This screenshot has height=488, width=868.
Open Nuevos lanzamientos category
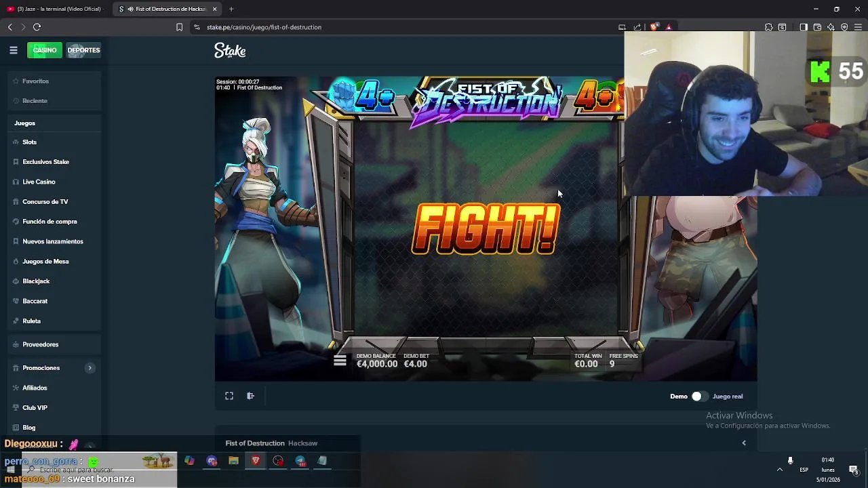(x=54, y=241)
